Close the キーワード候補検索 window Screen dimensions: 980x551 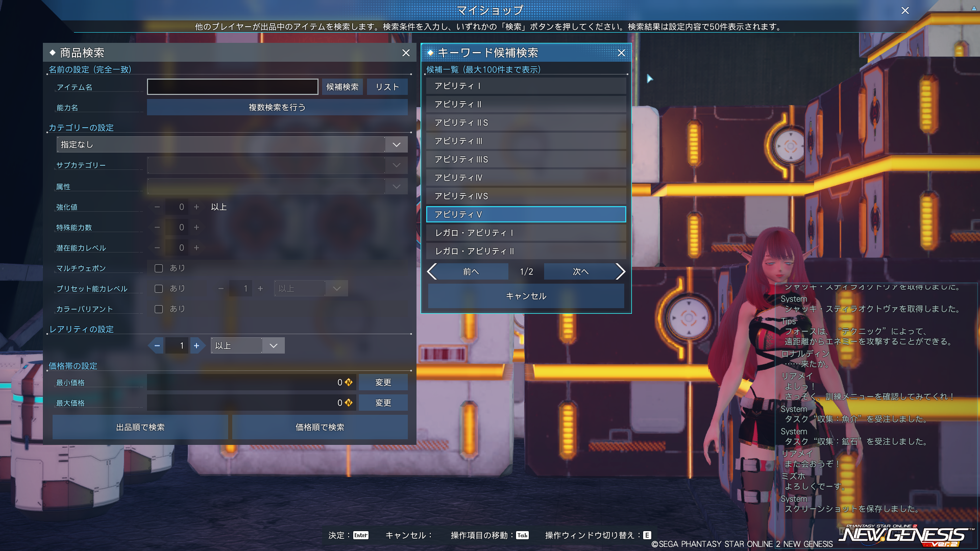tap(621, 53)
